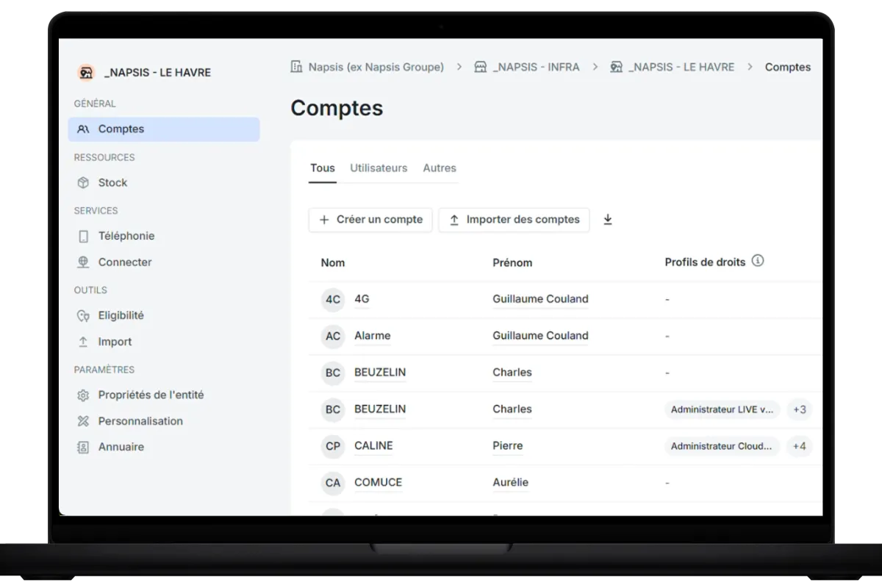Click the Créer un compte button
The image size is (882, 588).
(x=370, y=220)
